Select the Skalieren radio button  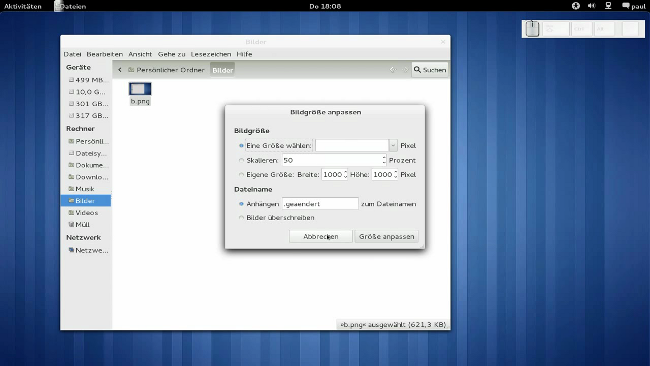[241, 160]
